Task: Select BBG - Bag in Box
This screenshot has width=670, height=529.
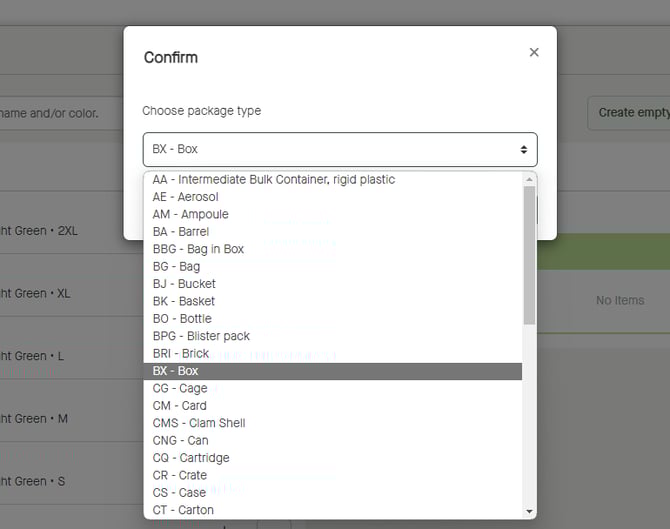Action: click(x=198, y=249)
